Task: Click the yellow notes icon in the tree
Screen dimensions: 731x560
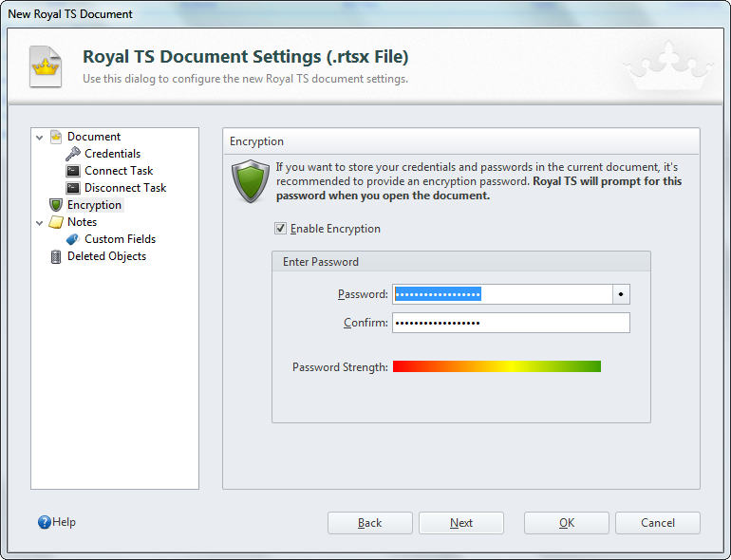Action: click(x=56, y=222)
